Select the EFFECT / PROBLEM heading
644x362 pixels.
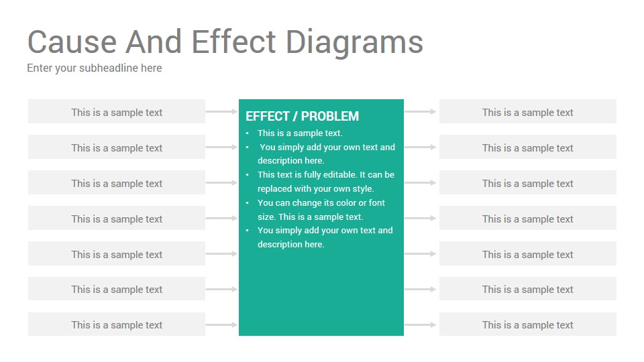coord(303,117)
